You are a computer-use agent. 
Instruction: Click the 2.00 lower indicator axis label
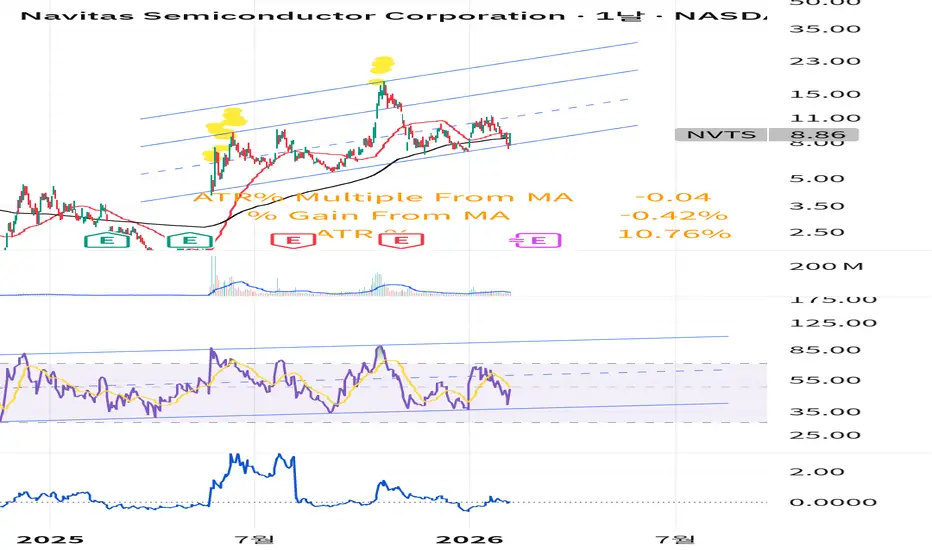click(x=817, y=472)
